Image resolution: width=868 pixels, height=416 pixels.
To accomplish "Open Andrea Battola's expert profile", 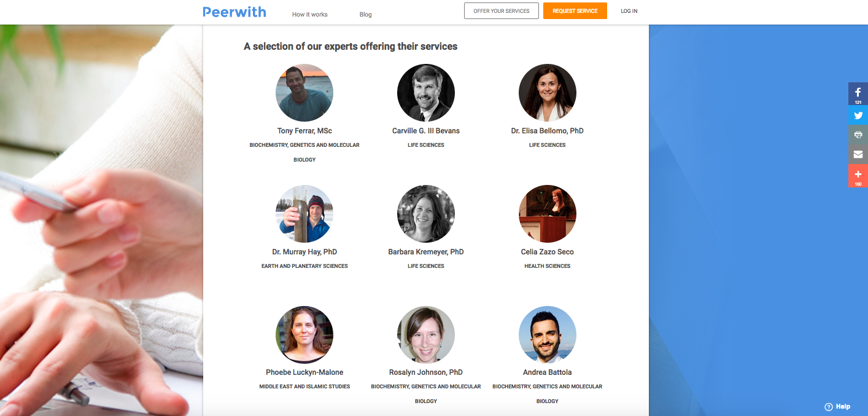I will (547, 335).
